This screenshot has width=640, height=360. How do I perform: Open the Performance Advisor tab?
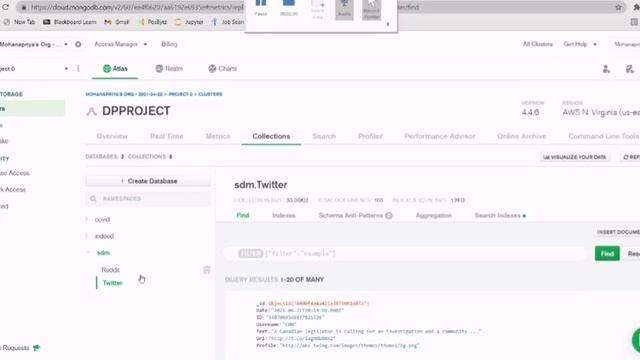tap(440, 136)
